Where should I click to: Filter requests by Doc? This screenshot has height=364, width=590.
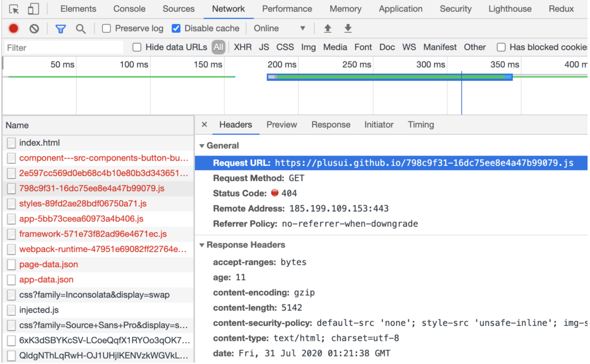tap(387, 47)
